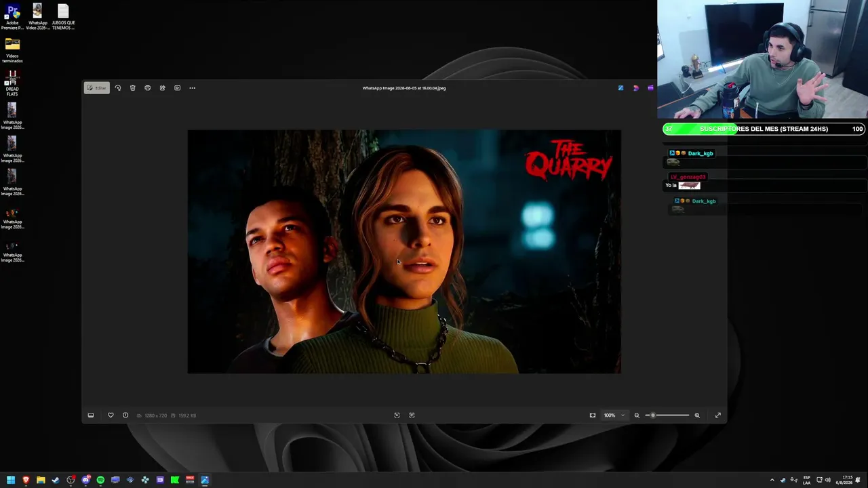868x488 pixels.
Task: Open the volume control in system tray
Action: click(828, 481)
